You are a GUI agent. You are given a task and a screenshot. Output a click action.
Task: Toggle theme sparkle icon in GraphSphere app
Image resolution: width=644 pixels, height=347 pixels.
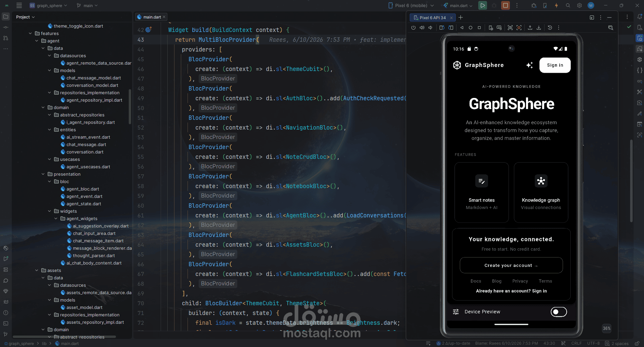529,65
